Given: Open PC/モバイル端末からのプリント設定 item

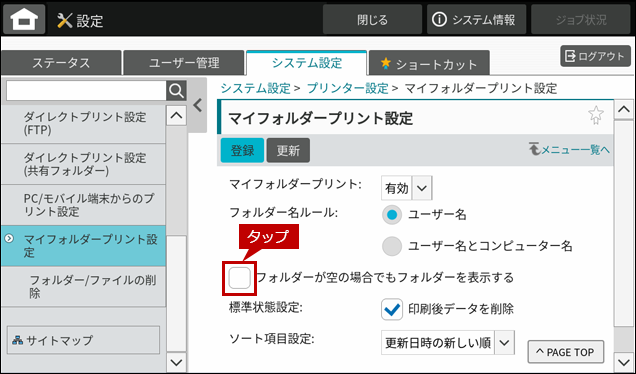Looking at the screenshot, I should [83, 205].
